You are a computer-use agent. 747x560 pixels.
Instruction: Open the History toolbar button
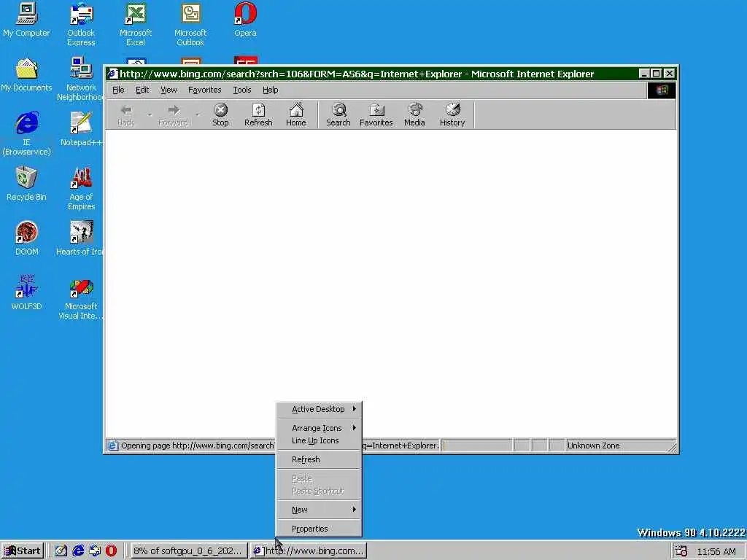click(452, 114)
